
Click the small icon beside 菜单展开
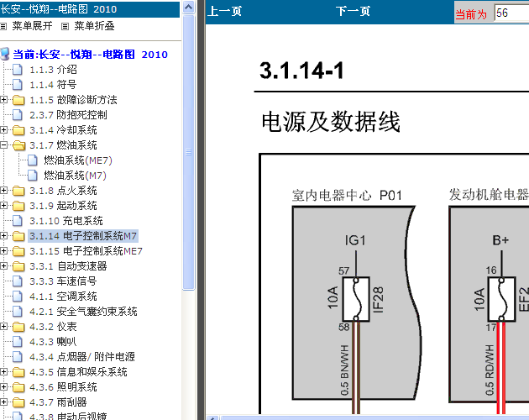(3, 26)
